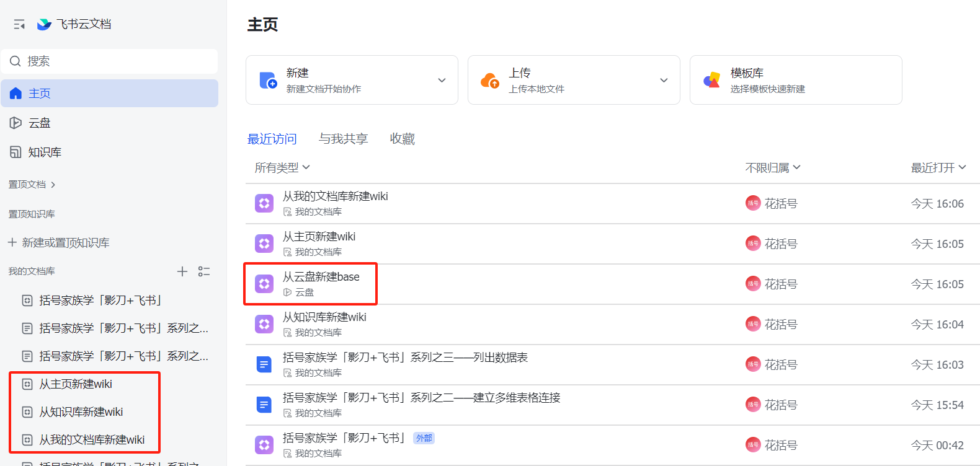
Task: Click the list view icon beside 我的文档库
Action: click(204, 271)
